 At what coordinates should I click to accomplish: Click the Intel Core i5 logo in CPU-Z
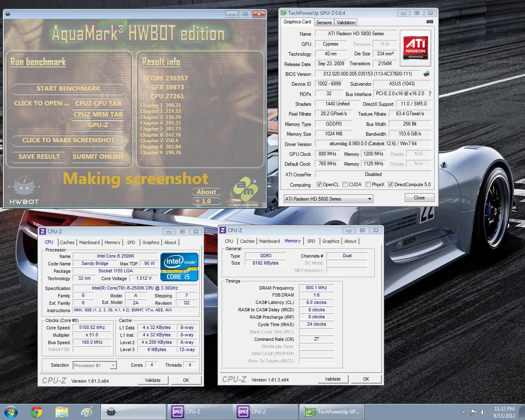179,267
